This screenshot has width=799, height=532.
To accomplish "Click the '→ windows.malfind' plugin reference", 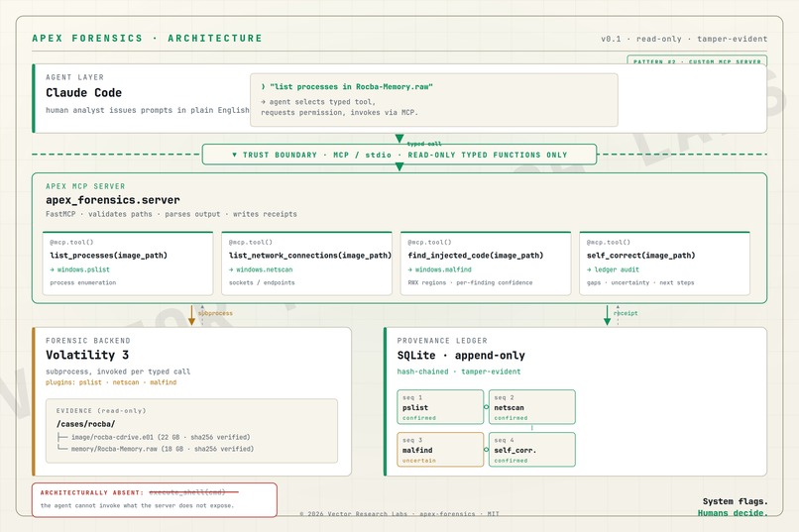I will (x=439, y=269).
